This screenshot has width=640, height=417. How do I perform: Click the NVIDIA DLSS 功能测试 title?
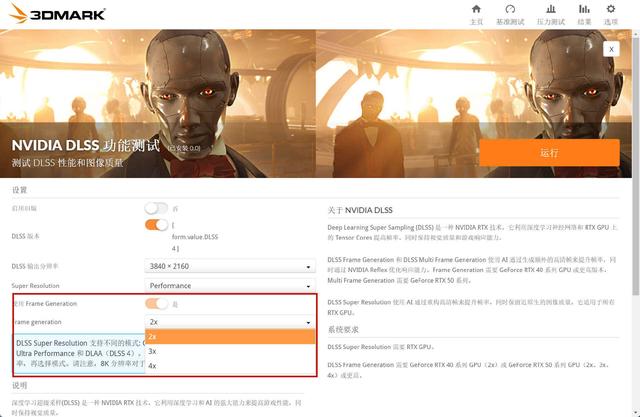[x=86, y=145]
